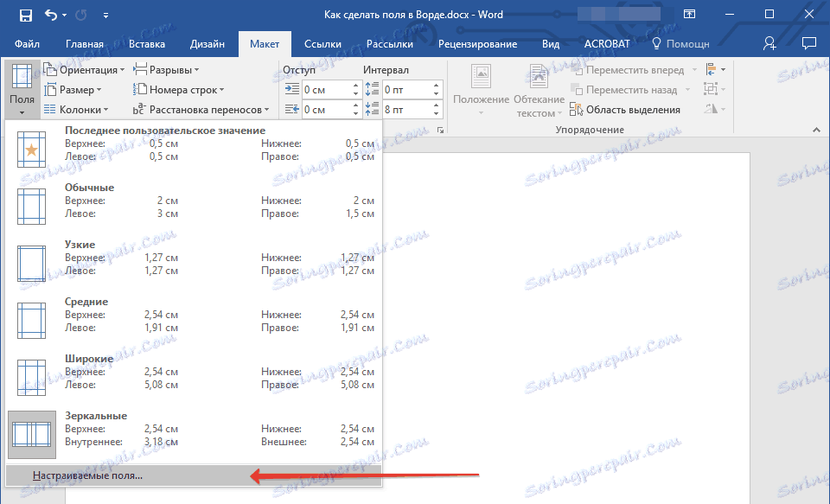Screen dimensions: 830x504
Task: Open the ACROBAT tab
Action: 607,44
